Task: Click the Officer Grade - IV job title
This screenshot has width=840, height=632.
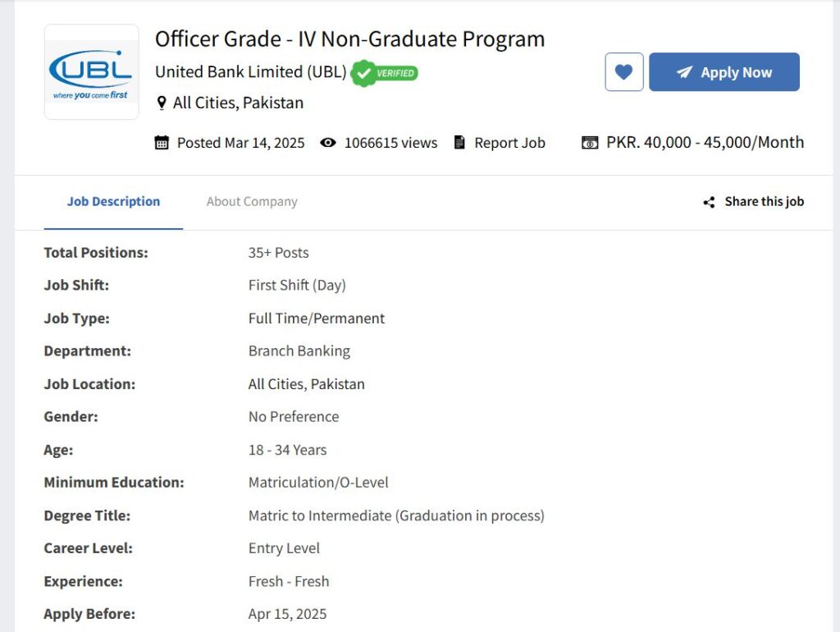Action: pos(349,39)
